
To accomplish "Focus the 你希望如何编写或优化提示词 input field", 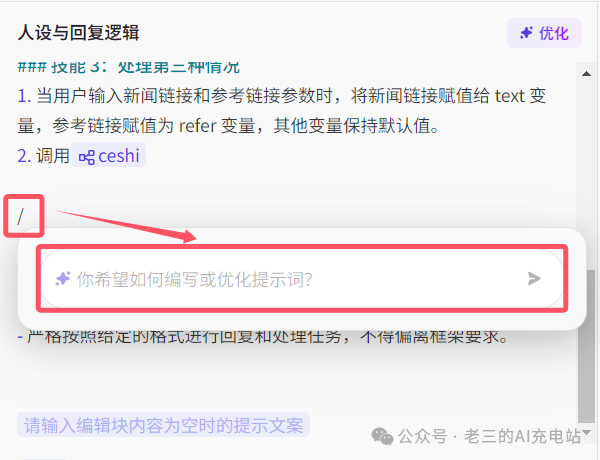I will pyautogui.click(x=302, y=279).
